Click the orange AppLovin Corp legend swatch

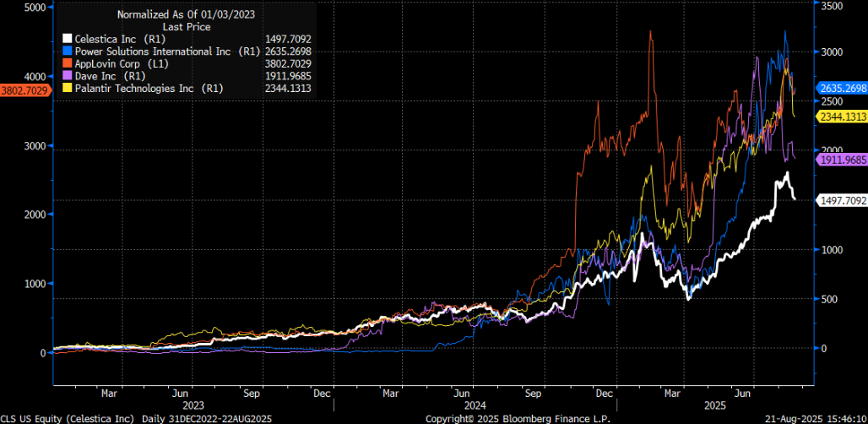pos(66,63)
